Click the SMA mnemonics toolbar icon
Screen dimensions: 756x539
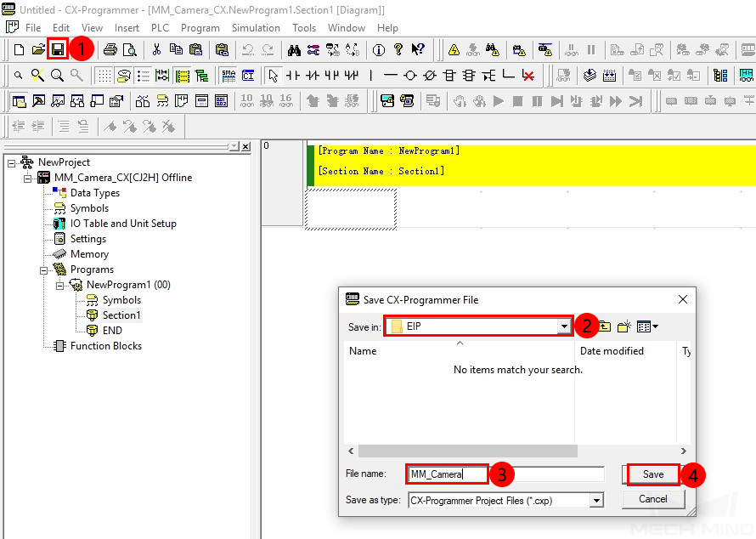[228, 76]
